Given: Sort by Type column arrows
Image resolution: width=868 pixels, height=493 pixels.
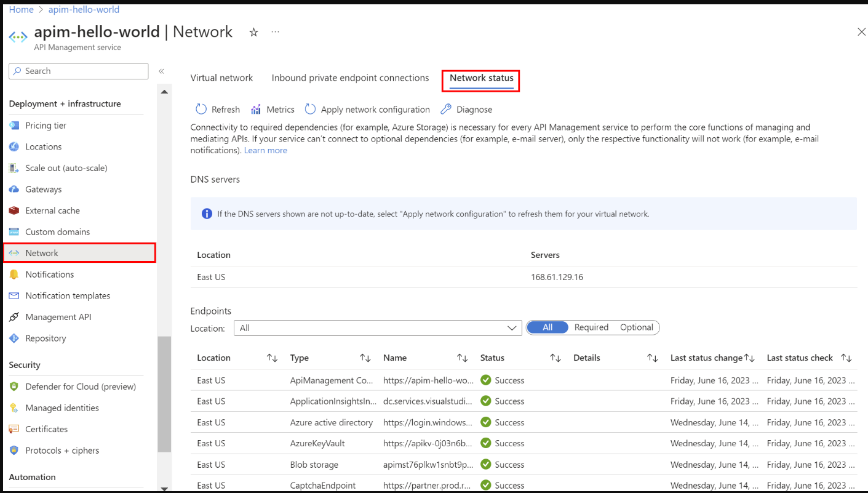Looking at the screenshot, I should coord(365,358).
